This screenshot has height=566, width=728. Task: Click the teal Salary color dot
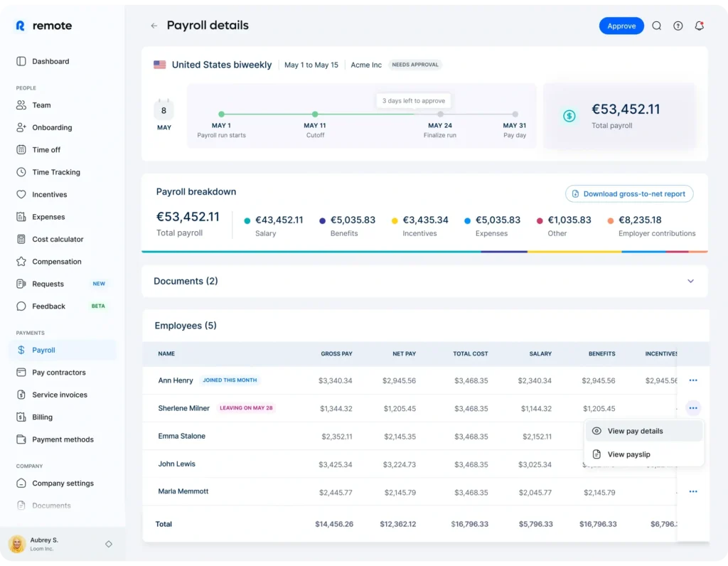[247, 221]
